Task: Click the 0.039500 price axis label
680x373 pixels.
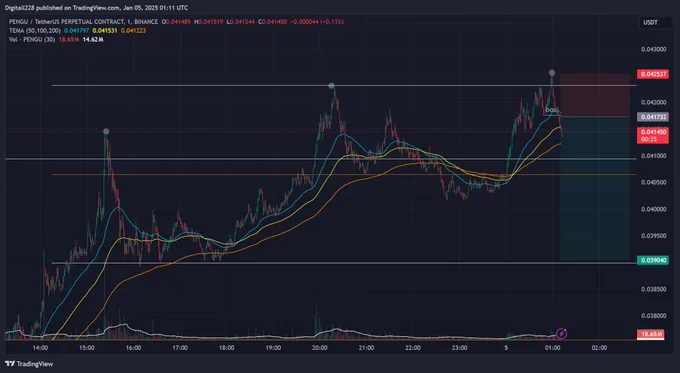Action: click(654, 236)
